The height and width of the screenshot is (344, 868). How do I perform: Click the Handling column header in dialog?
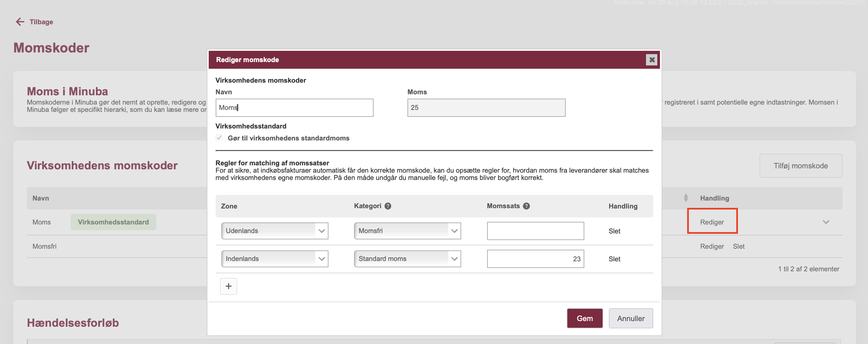[623, 206]
